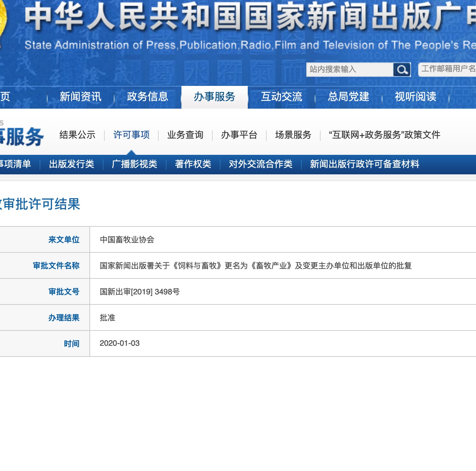Open the 办事平台 section
476x471 pixels.
click(239, 135)
